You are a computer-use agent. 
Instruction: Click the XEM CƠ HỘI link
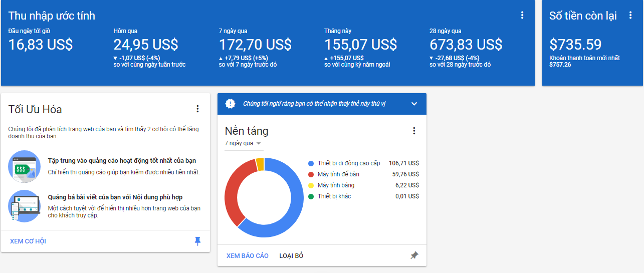(x=28, y=241)
